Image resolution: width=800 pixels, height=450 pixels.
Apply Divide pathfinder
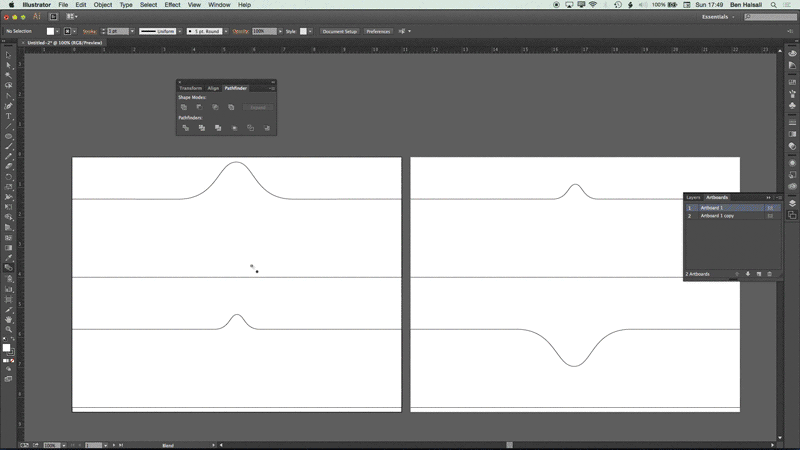pyautogui.click(x=186, y=128)
